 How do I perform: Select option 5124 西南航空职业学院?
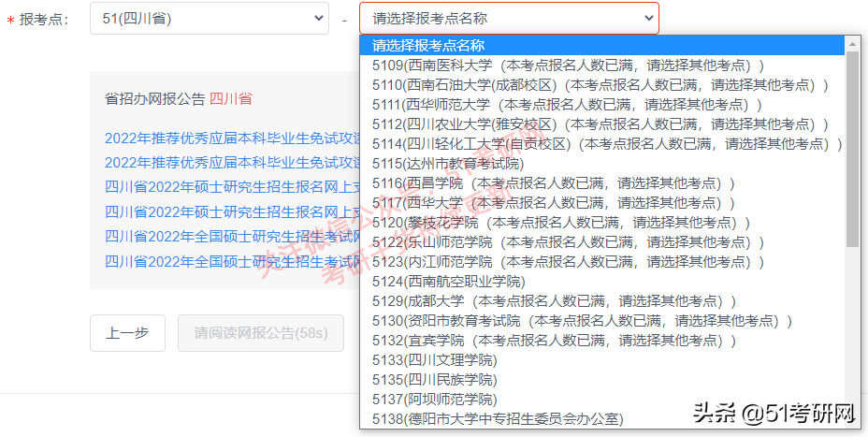(x=602, y=282)
